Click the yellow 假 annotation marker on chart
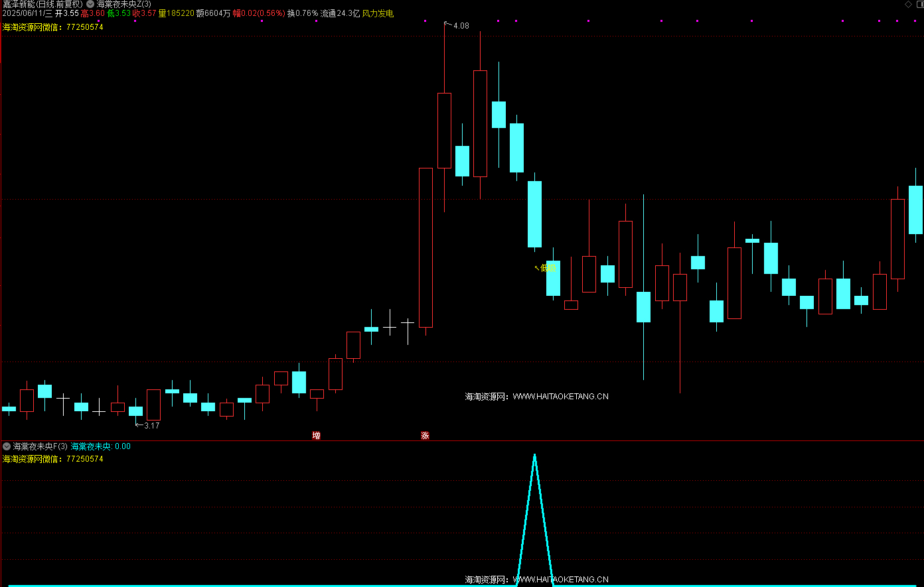The height and width of the screenshot is (587, 924). [546, 268]
